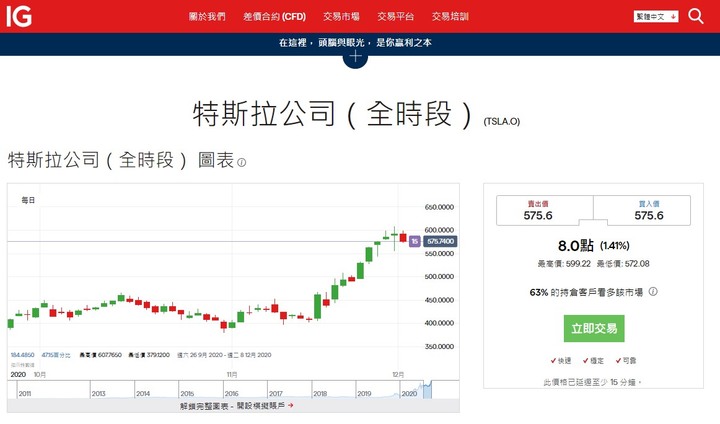Open 解鎖完整圖表 - 開設模擬賬戶 link
720x424 pixels.
(x=236, y=406)
